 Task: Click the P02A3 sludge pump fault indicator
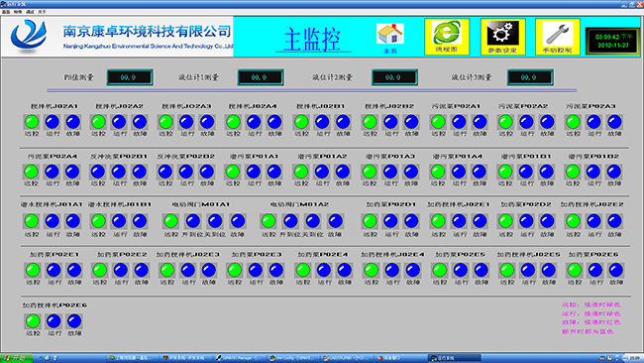(x=614, y=122)
